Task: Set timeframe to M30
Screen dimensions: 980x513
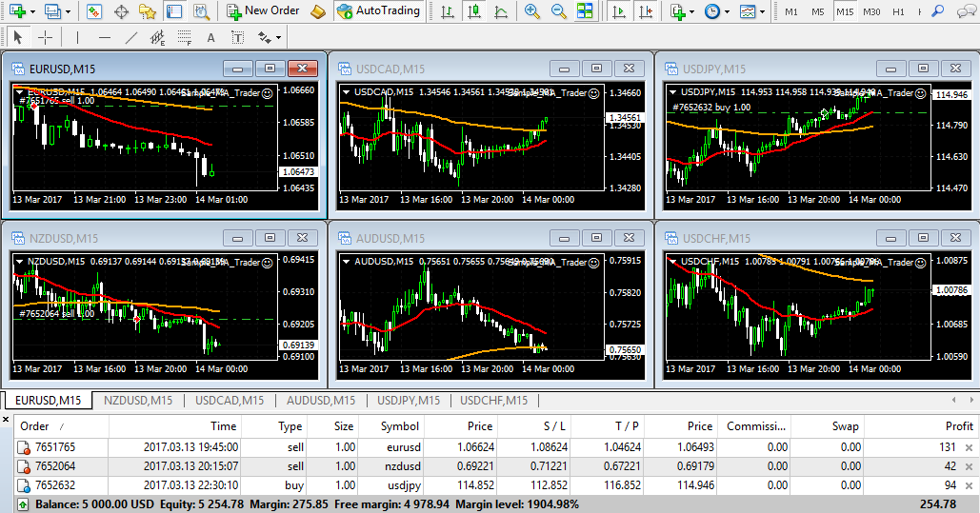Action: [871, 11]
